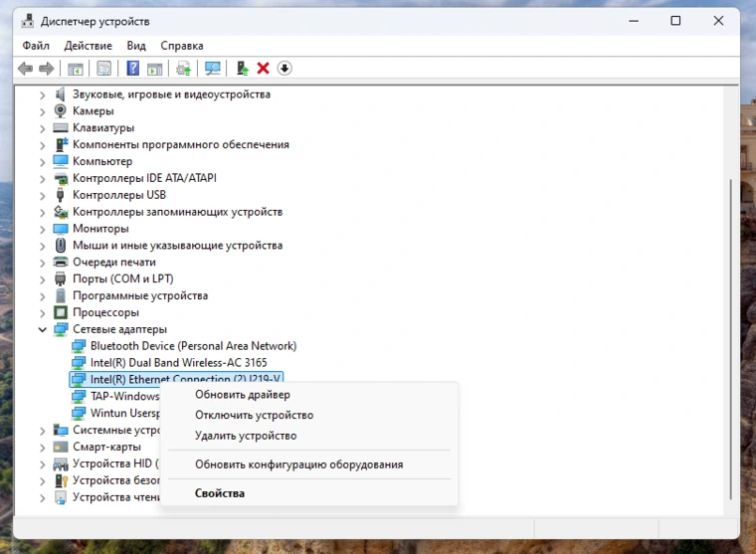Image resolution: width=756 pixels, height=554 pixels.
Task: Click the Back arrow toolbar icon
Action: click(x=25, y=69)
